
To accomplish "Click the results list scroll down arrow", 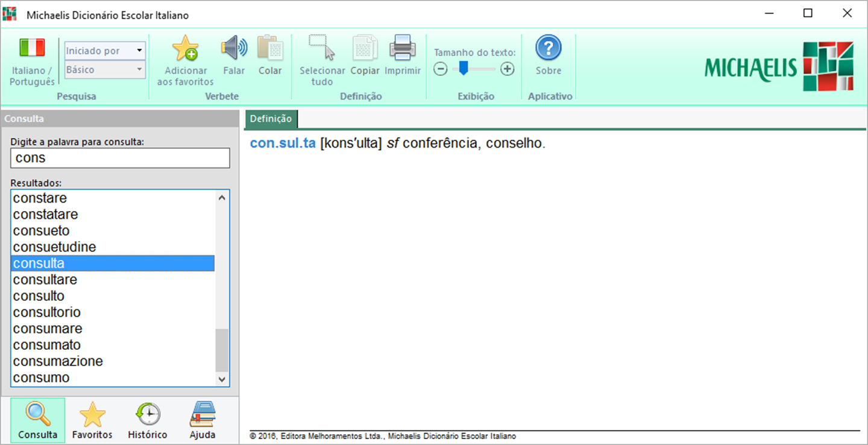I will pyautogui.click(x=222, y=379).
